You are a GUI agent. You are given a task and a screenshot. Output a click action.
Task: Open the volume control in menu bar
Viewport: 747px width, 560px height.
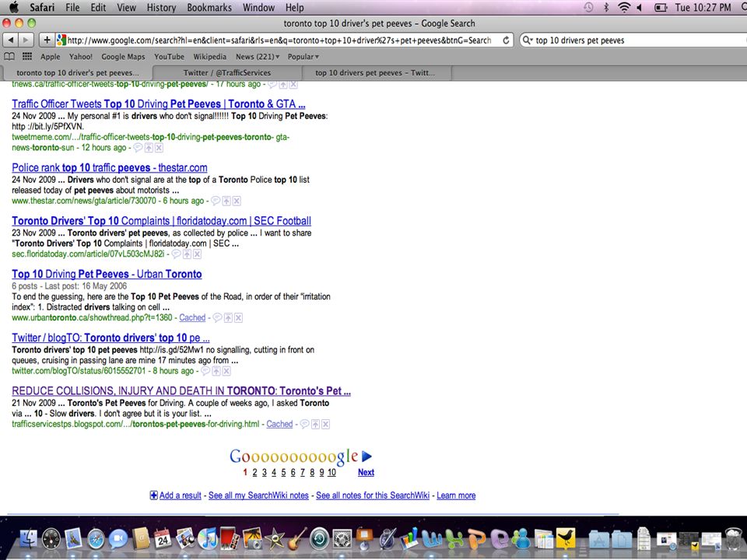pyautogui.click(x=640, y=7)
